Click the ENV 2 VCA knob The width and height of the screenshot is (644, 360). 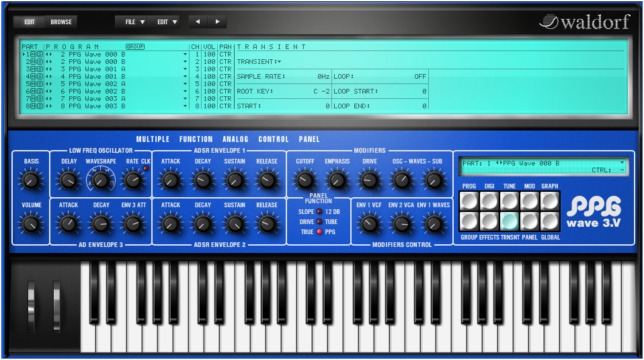pyautogui.click(x=401, y=224)
